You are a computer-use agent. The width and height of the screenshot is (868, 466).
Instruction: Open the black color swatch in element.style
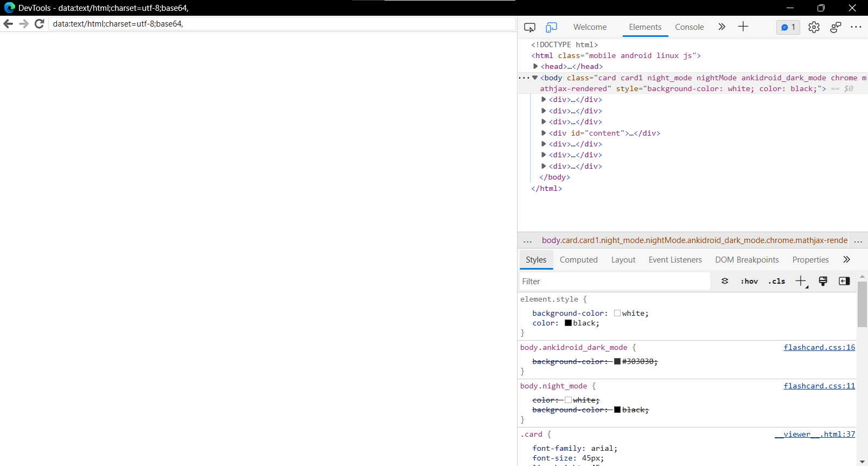[x=568, y=323]
